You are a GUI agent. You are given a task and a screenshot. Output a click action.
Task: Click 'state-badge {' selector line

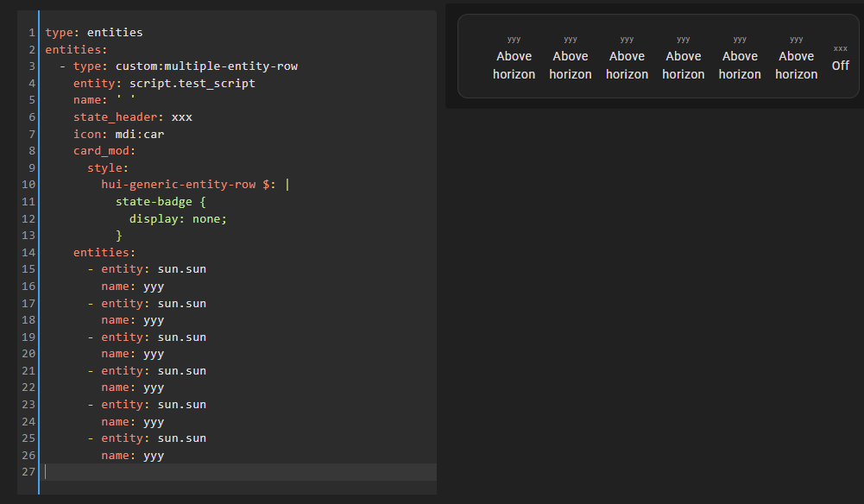pyautogui.click(x=161, y=202)
